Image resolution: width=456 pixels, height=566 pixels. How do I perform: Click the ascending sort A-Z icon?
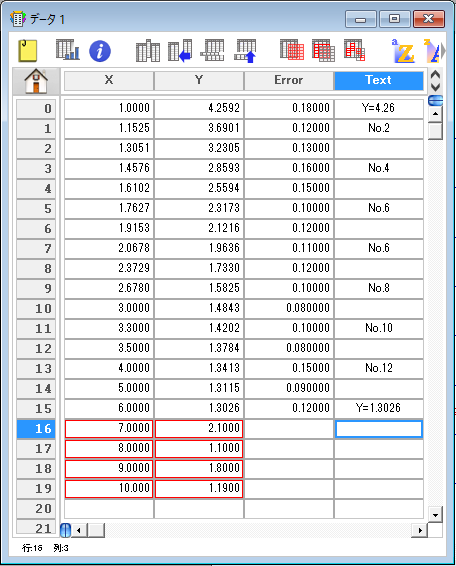tap(403, 51)
